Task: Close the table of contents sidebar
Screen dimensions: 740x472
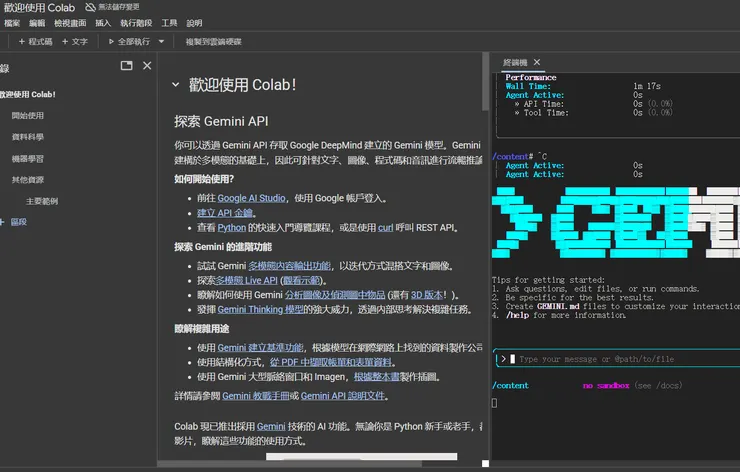Action: [147, 66]
